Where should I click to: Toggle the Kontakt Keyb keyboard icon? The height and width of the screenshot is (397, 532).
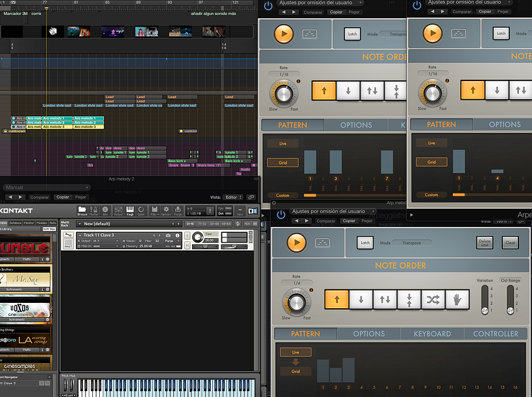click(130, 210)
